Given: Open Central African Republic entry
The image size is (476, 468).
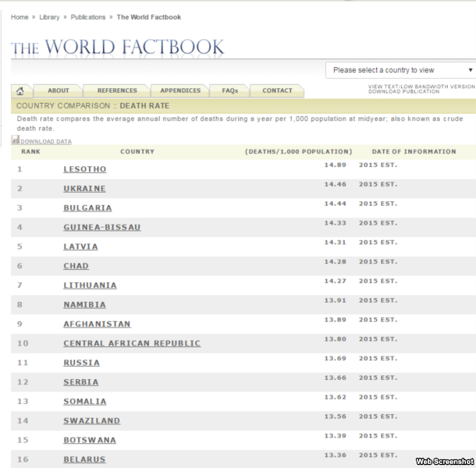Looking at the screenshot, I should click(x=132, y=343).
